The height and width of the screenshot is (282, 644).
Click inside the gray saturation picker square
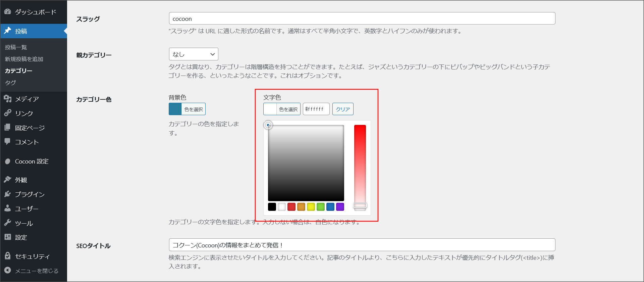(306, 163)
